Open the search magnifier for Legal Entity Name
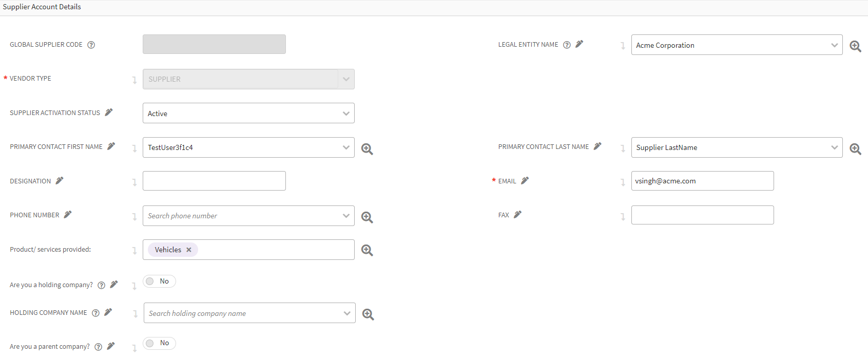The height and width of the screenshot is (357, 868). (x=855, y=46)
